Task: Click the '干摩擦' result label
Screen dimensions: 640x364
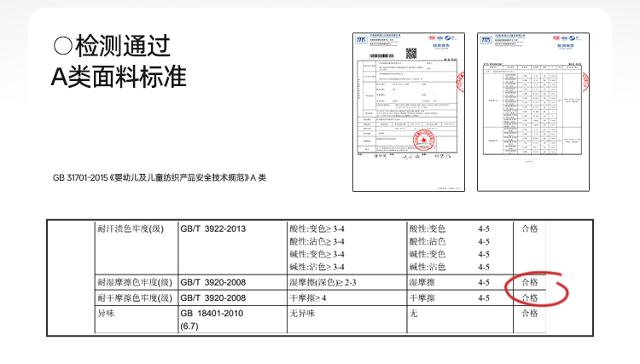Action: pyautogui.click(x=422, y=298)
